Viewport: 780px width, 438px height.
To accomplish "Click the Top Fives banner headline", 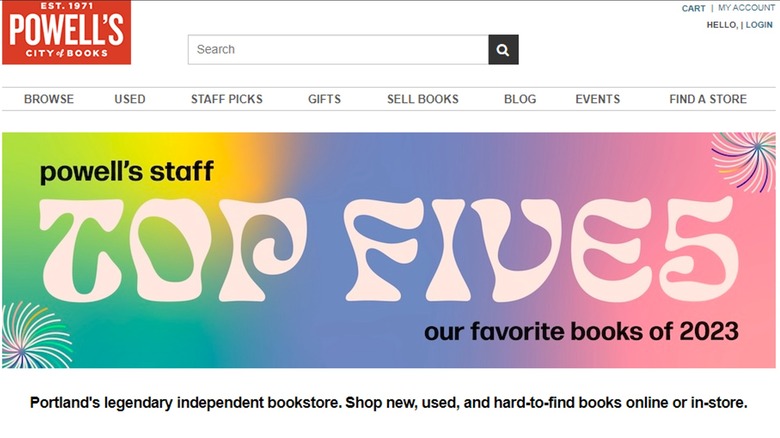I will [390, 250].
